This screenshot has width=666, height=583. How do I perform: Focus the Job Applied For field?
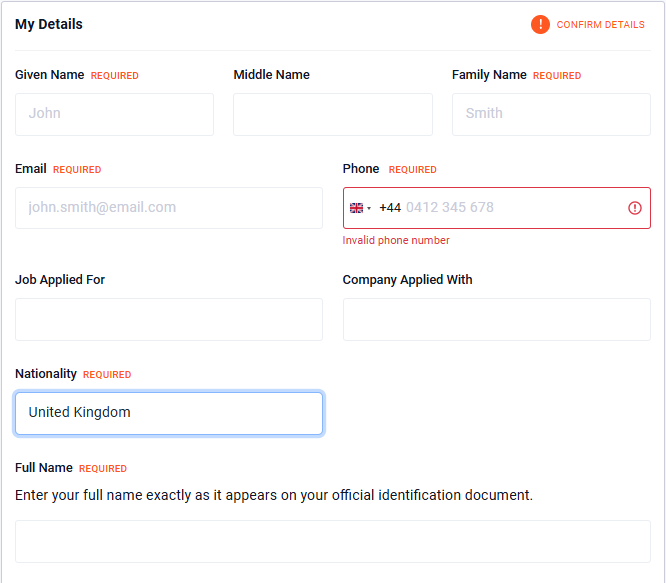click(x=169, y=319)
